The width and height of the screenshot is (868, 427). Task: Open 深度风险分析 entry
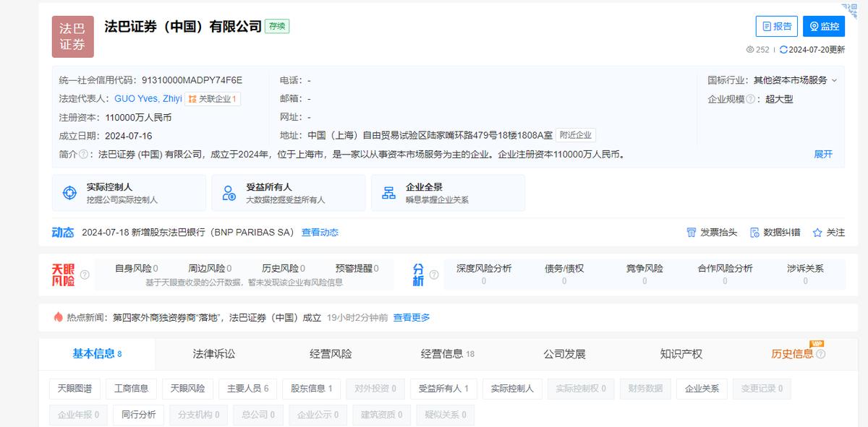point(484,274)
